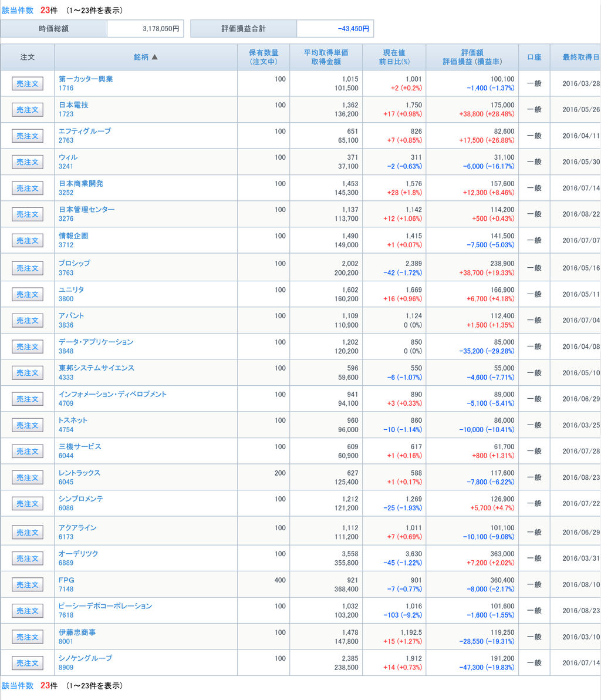The height and width of the screenshot is (700, 601).
Task: Click 売注文 button for FPG
Action: pyautogui.click(x=27, y=585)
